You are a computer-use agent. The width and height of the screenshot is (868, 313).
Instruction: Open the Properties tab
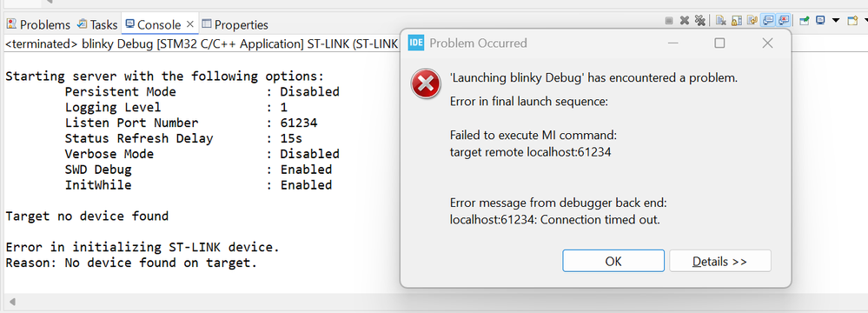point(235,24)
